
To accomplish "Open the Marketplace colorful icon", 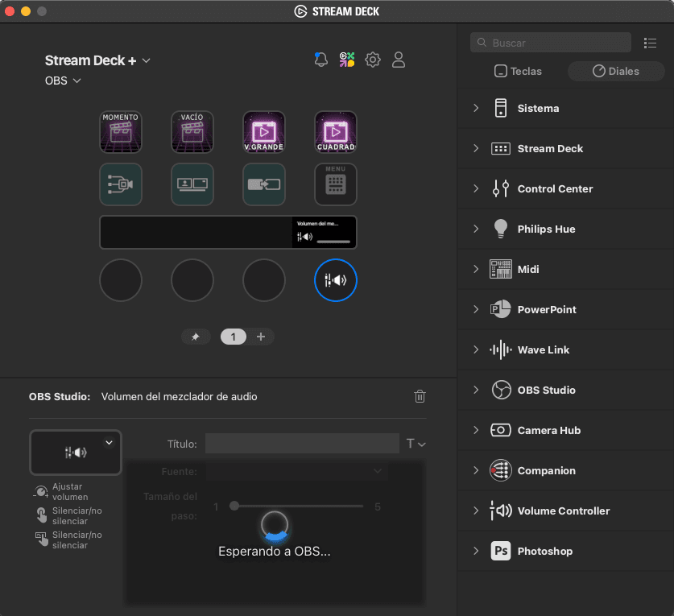I will (x=347, y=60).
